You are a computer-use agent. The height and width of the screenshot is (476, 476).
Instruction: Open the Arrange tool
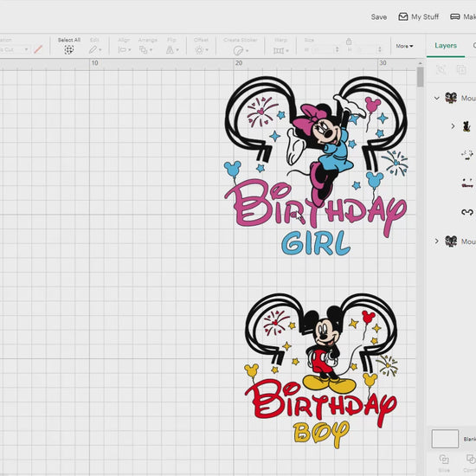(145, 50)
